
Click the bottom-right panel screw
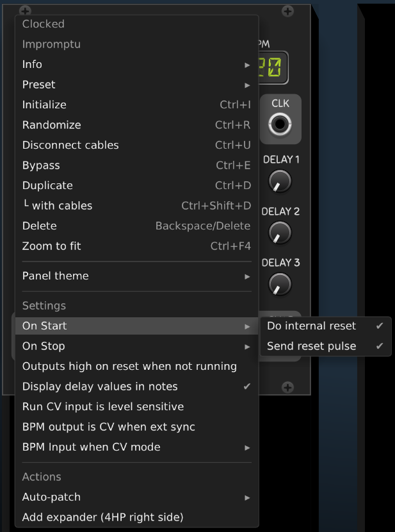tap(287, 387)
